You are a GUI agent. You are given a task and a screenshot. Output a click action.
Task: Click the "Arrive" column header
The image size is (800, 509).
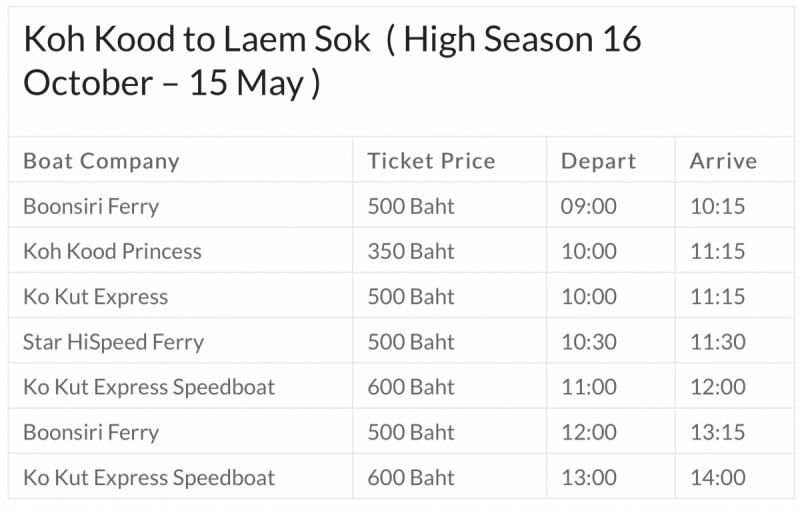pos(723,161)
